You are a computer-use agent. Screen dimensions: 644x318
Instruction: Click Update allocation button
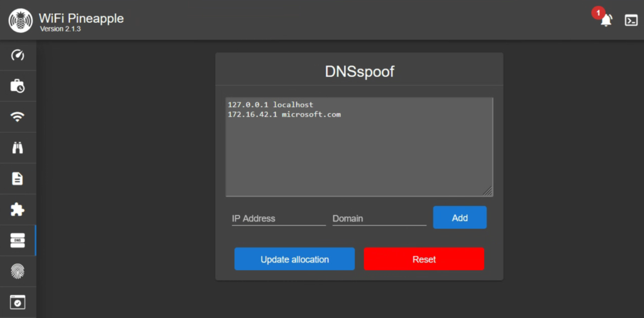click(294, 259)
